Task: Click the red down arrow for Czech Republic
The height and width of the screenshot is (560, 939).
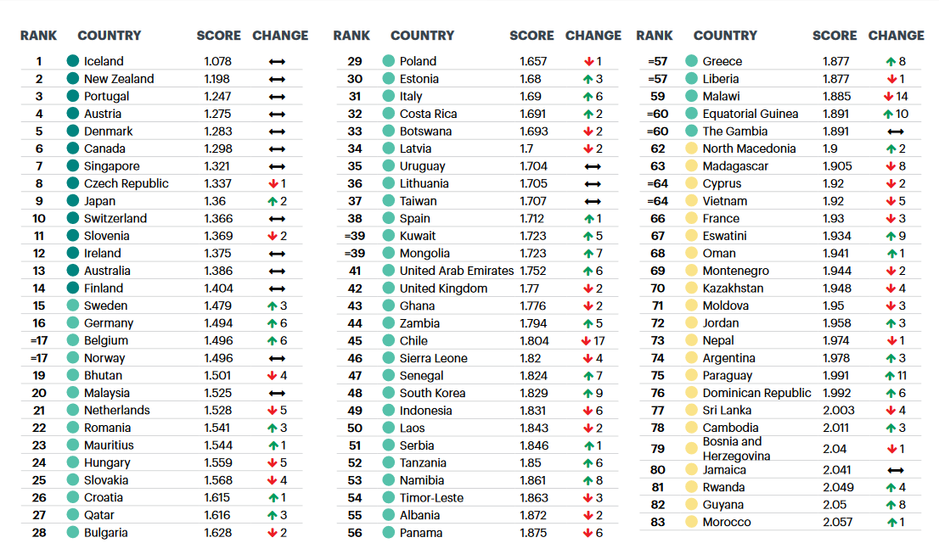Action: click(x=273, y=183)
